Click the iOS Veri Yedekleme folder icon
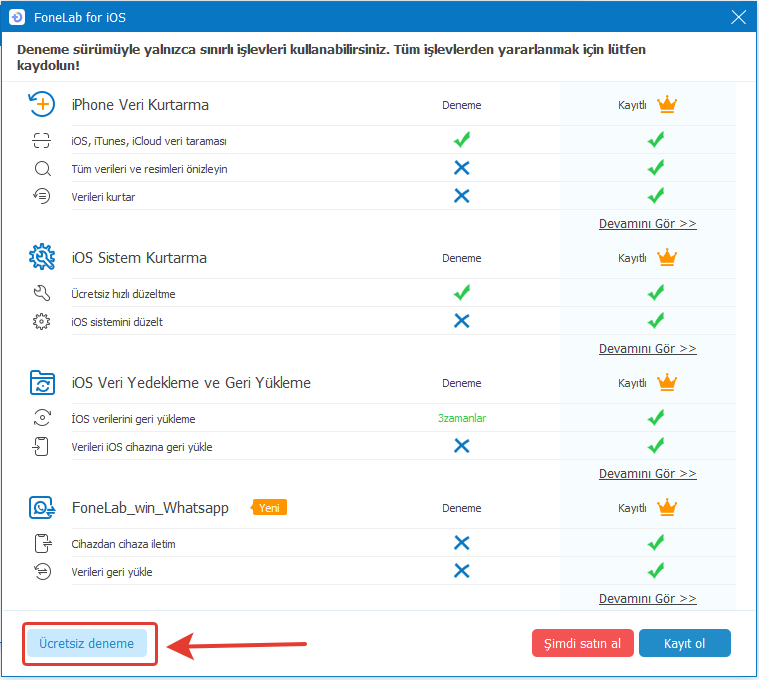Image resolution: width=759 pixels, height=680 pixels. tap(42, 383)
